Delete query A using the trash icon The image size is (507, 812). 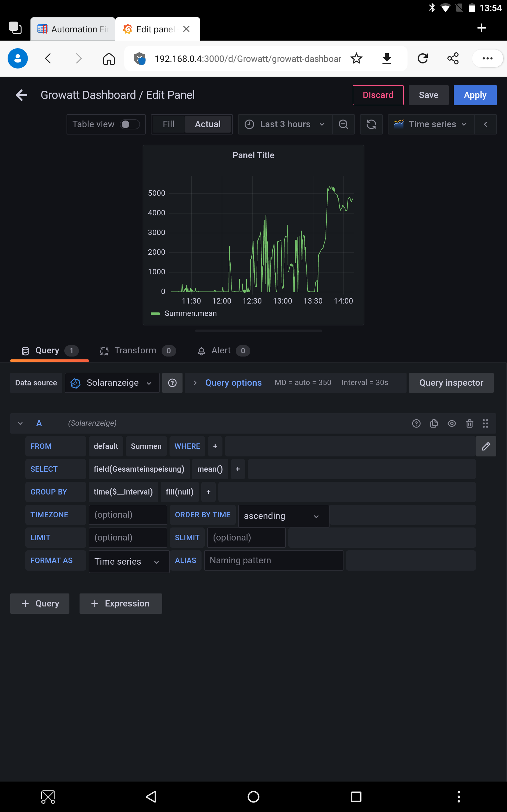tap(469, 423)
